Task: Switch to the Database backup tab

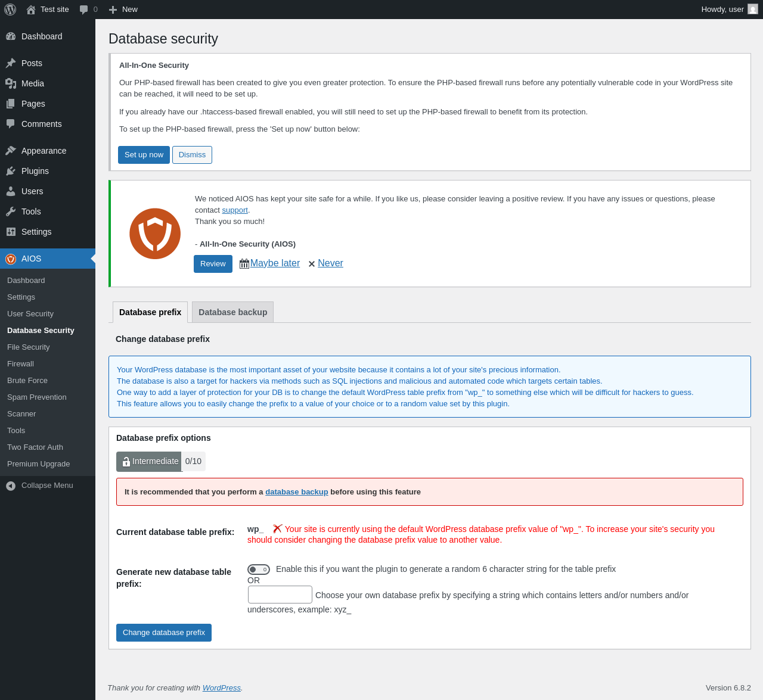Action: (x=232, y=312)
